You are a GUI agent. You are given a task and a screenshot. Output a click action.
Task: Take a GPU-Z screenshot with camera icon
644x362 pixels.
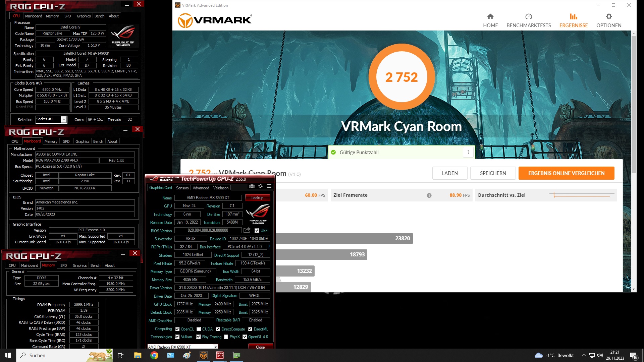(x=252, y=186)
